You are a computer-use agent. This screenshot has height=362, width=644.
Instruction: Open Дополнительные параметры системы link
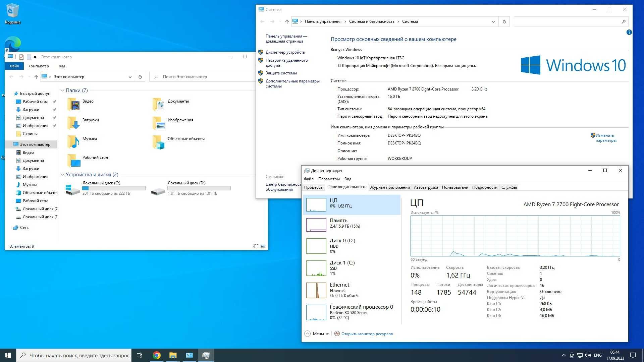click(292, 83)
